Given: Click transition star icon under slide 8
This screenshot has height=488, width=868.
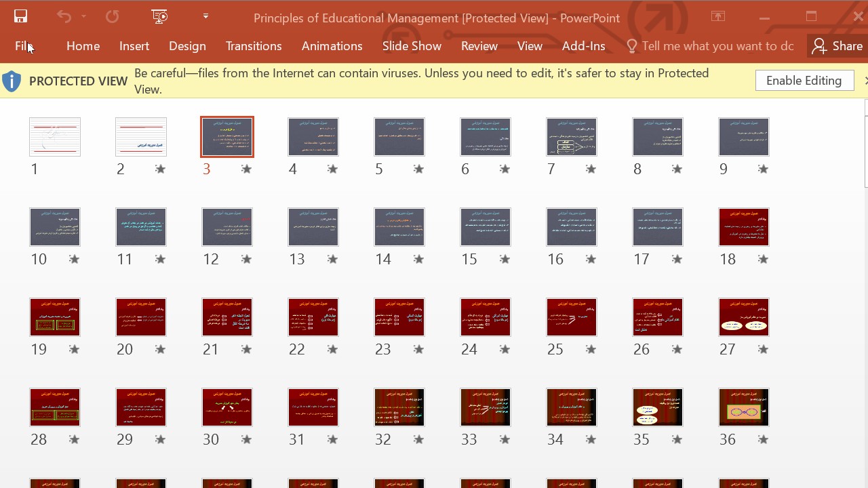Looking at the screenshot, I should click(x=677, y=169).
